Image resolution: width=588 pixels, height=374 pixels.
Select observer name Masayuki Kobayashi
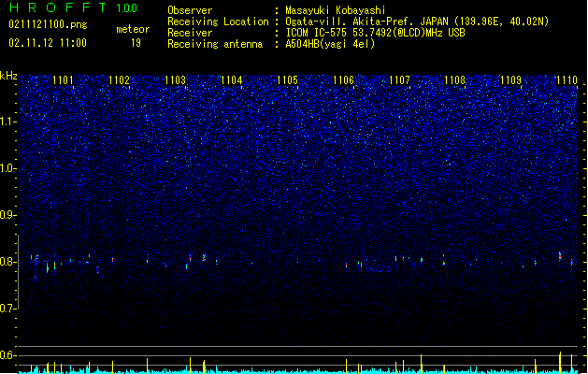(x=336, y=10)
